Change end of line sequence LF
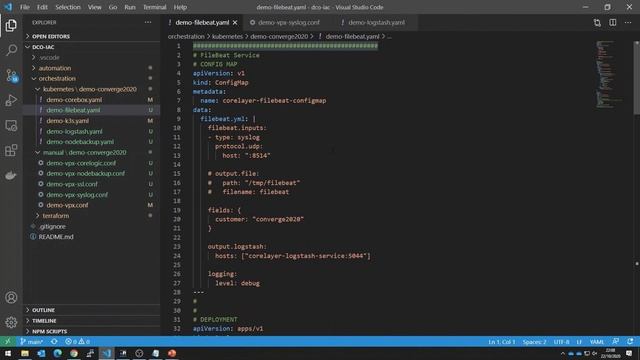The height and width of the screenshot is (360, 640). 579,342
